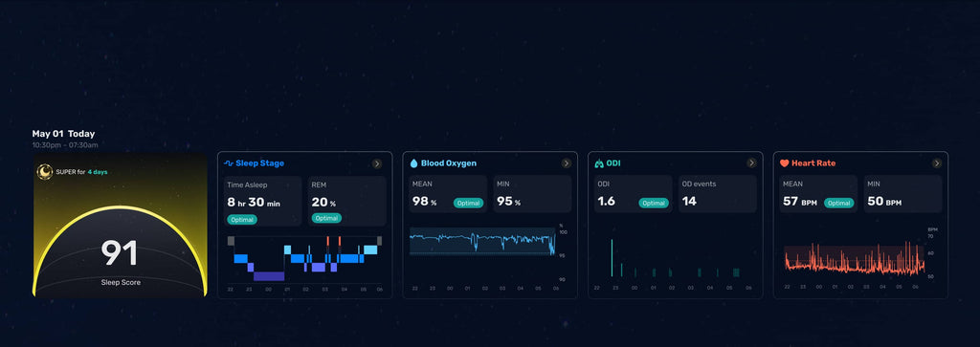
Task: Select the Sleep Stage card title
Action: 259,163
